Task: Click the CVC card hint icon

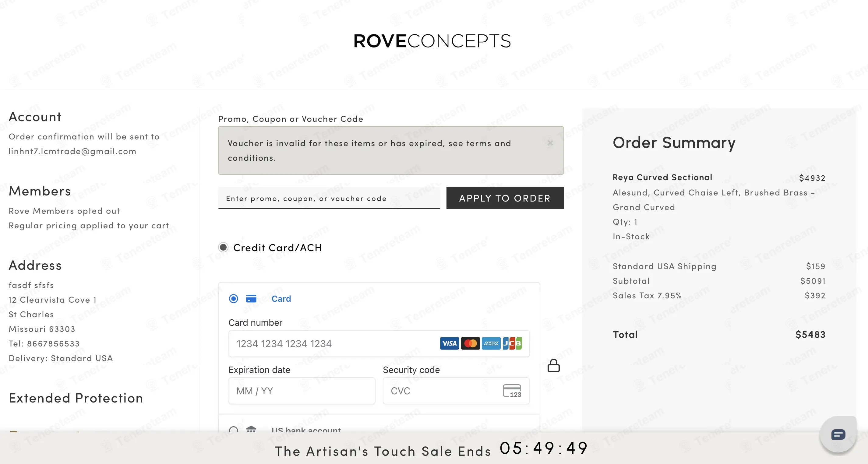Action: tap(512, 391)
